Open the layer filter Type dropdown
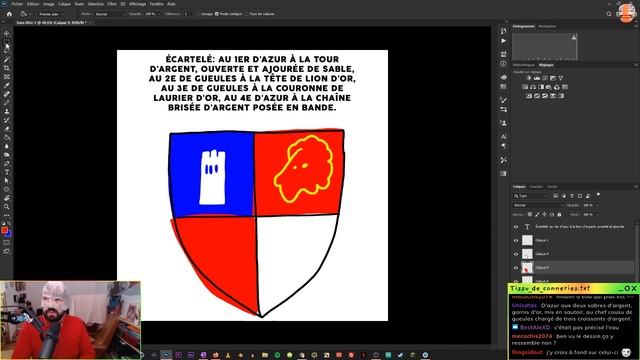 [x=530, y=196]
